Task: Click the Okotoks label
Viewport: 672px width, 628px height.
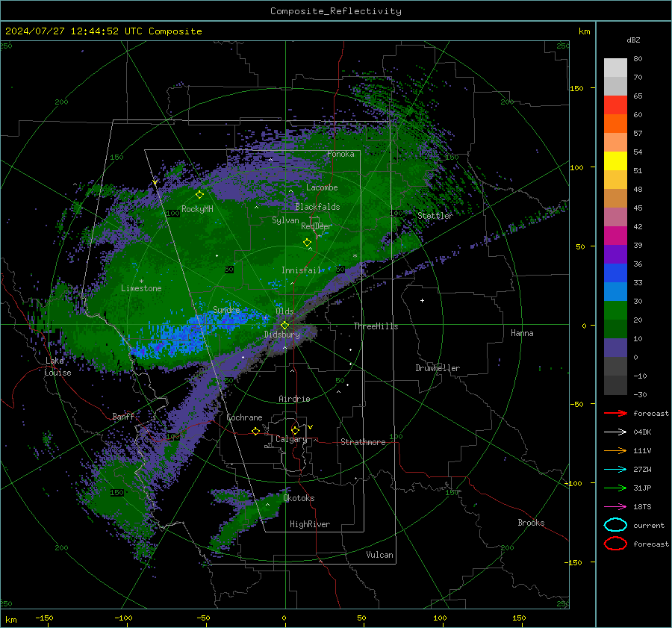Action: pos(299,498)
